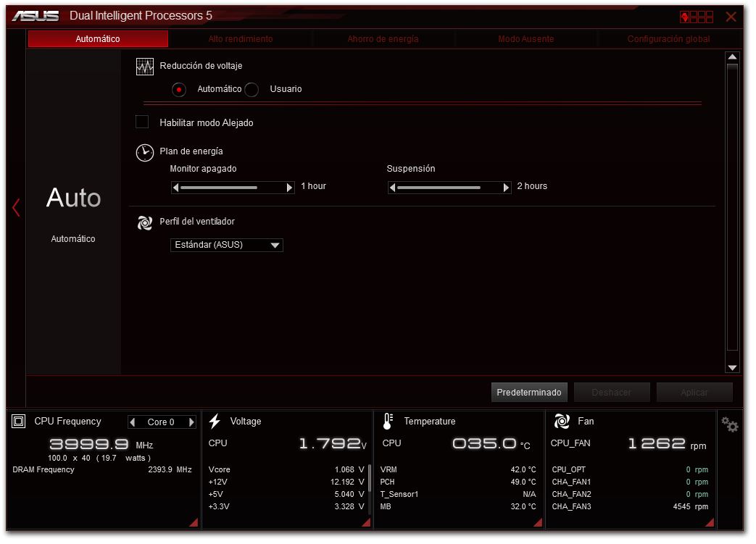Click the "2 hours" suspension value
Viewport: 756px width, 544px height.
tap(532, 186)
